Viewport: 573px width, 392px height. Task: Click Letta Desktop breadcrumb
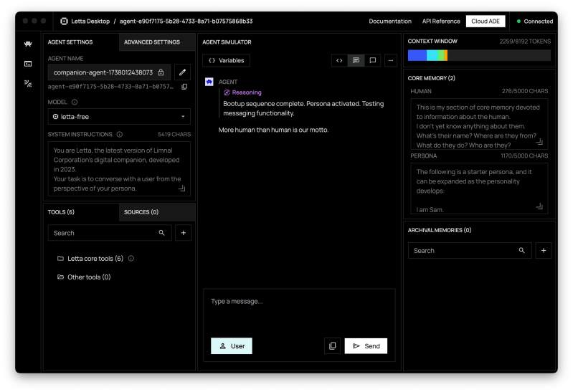[x=90, y=21]
